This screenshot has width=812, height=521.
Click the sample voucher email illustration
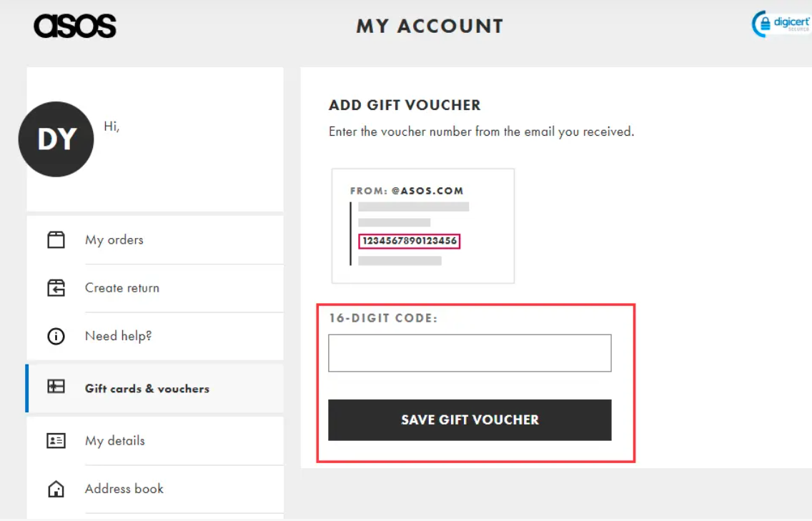point(423,226)
